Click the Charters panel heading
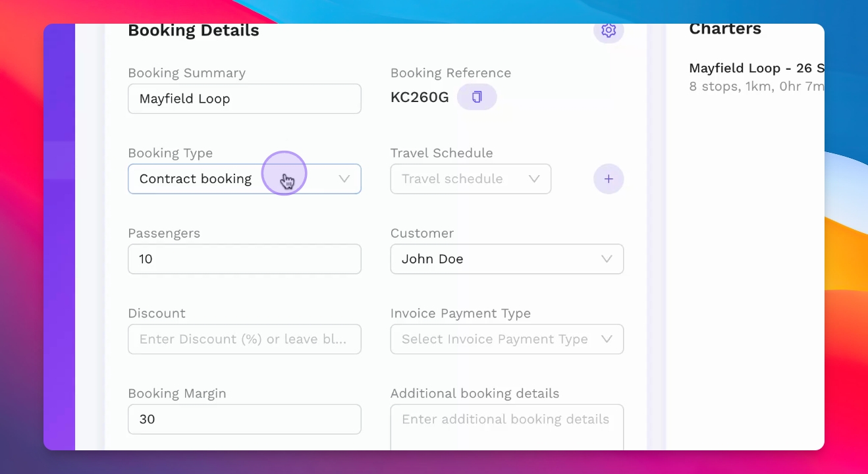The width and height of the screenshot is (868, 474). click(x=724, y=30)
